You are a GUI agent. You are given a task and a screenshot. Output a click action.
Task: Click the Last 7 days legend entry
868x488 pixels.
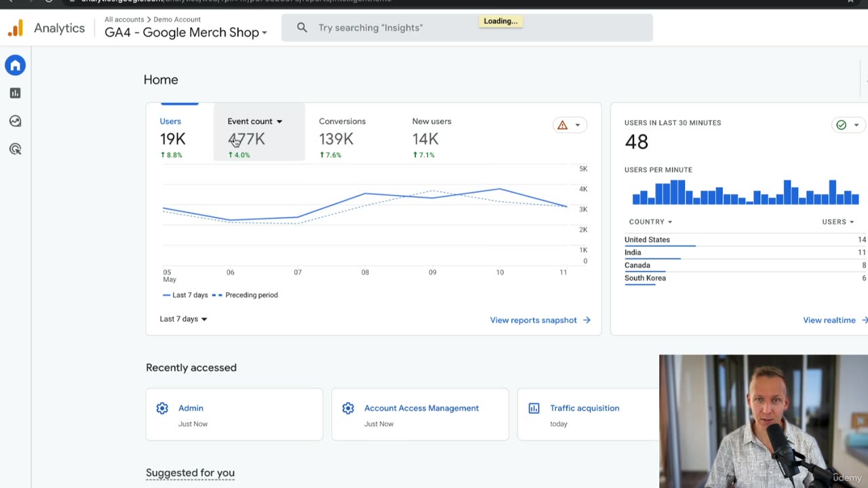tap(185, 295)
